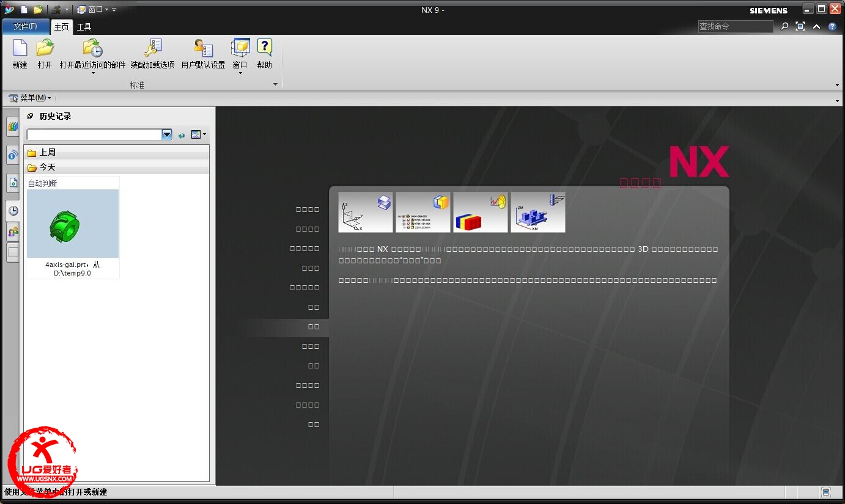Screen dimensions: 845x504
Task: Open ribbon options arrow at the ribbon's right edge
Action: [x=837, y=85]
